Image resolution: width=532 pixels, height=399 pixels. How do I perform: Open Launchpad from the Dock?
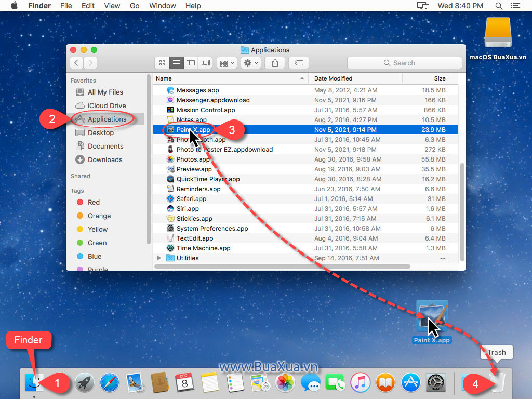click(85, 382)
